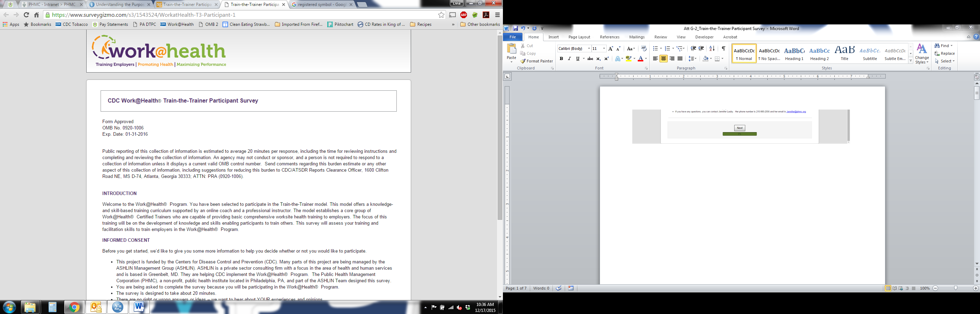
Task: Switch to Web Layout view
Action: pyautogui.click(x=900, y=289)
